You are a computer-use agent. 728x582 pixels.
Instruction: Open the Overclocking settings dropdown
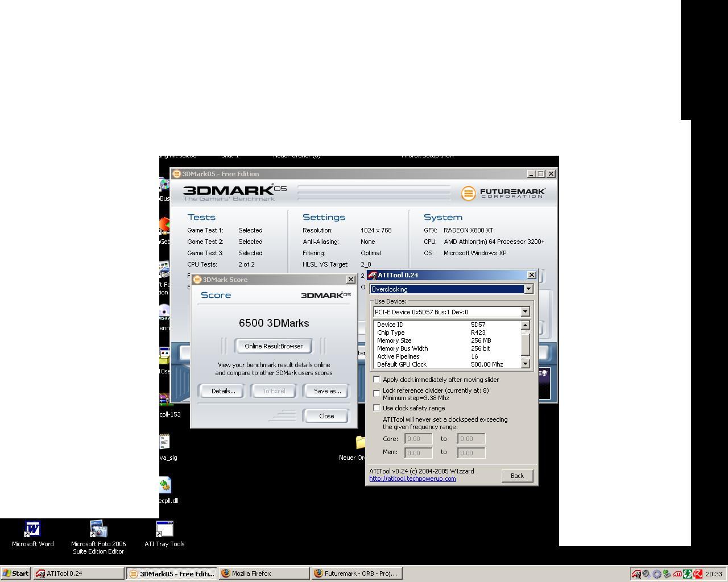(x=452, y=289)
